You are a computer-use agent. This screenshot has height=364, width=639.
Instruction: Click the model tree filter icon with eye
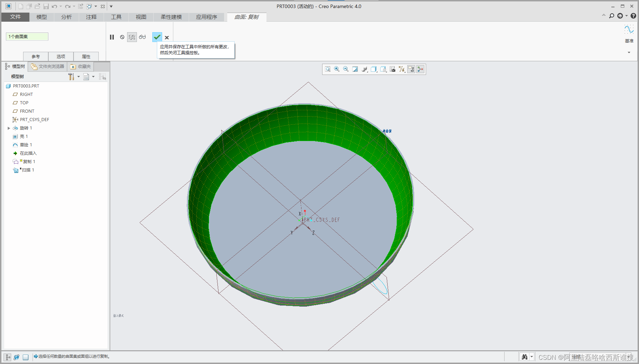tap(103, 77)
